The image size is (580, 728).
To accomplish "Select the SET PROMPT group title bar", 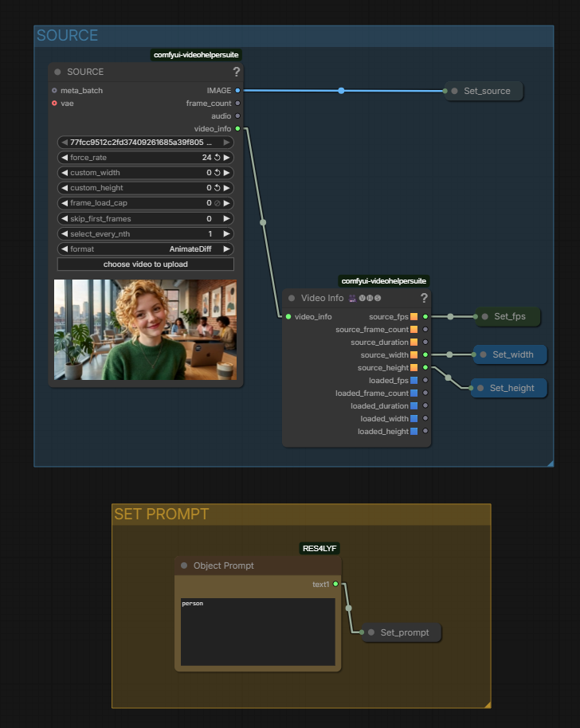I will point(301,515).
